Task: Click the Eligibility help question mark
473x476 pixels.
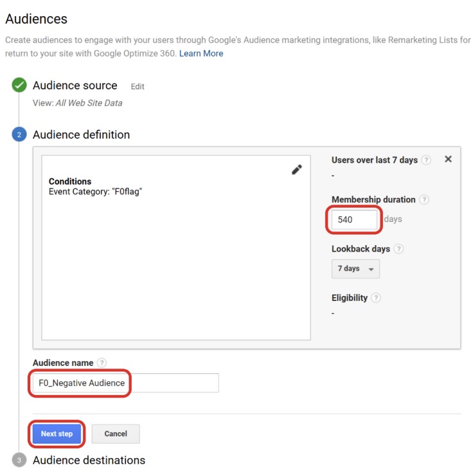Action: coord(376,298)
